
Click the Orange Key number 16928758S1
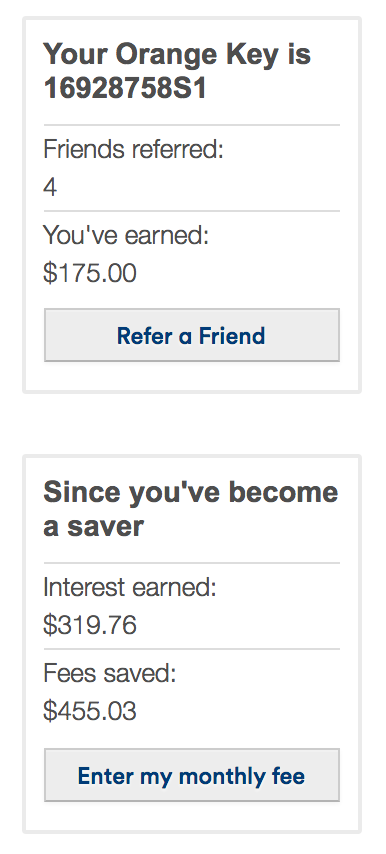125,88
